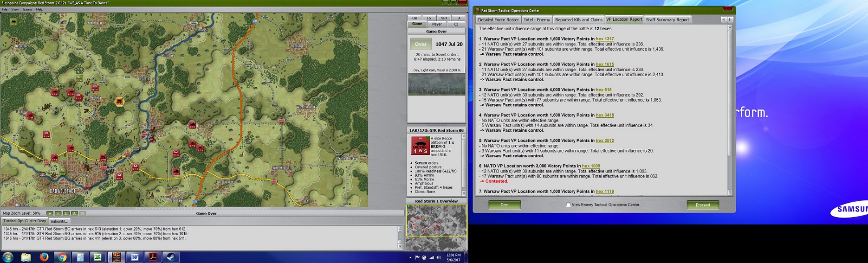Click the volume icon in system tray
This screenshot has height=263, width=868.
pyautogui.click(x=439, y=257)
